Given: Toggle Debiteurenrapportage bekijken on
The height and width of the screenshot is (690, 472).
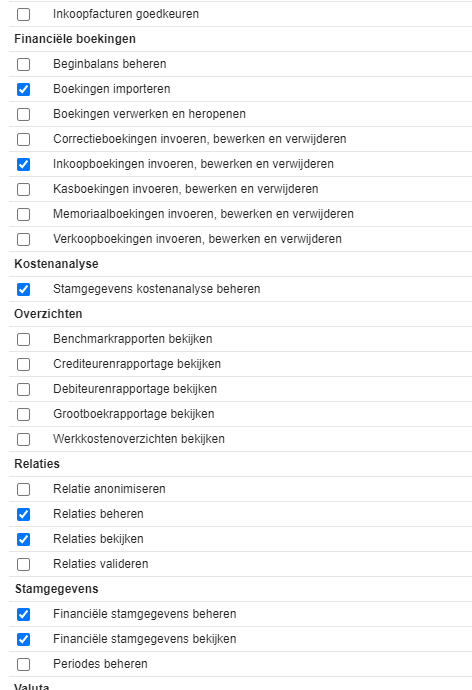Looking at the screenshot, I should 23,389.
